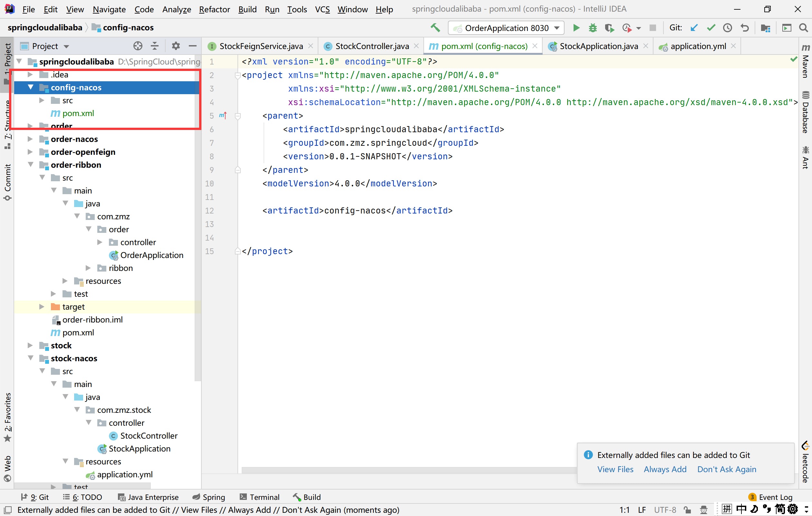Image resolution: width=812 pixels, height=516 pixels.
Task: Open Project Structure icon
Action: [766, 28]
